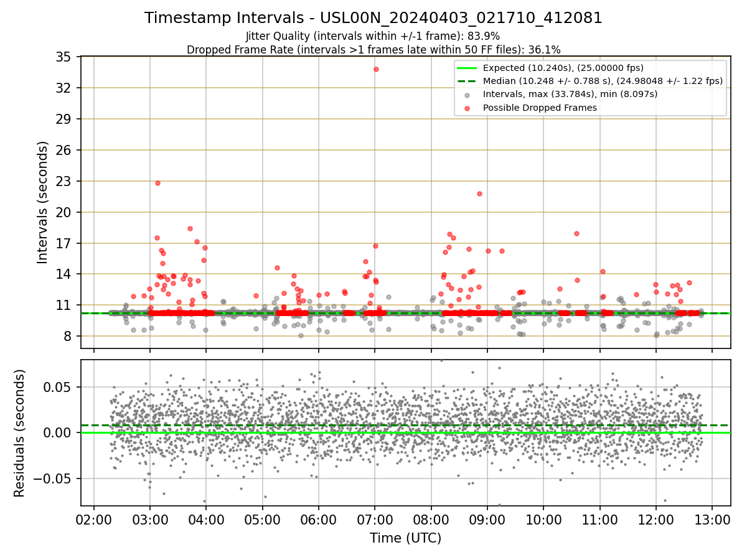This screenshot has height=560, width=747.
Task: Click the gray legend marker for Intervals
Action: pyautogui.click(x=467, y=95)
